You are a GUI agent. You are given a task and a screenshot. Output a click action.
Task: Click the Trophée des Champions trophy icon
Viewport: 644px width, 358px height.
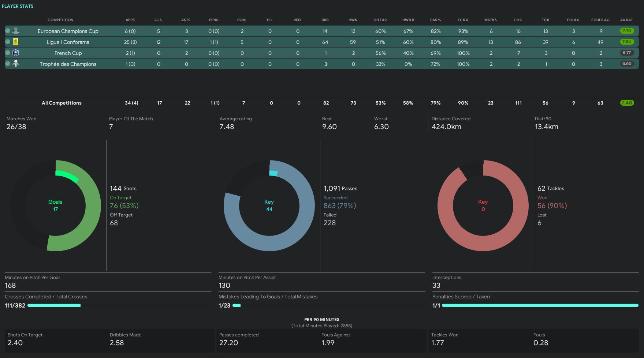16,64
